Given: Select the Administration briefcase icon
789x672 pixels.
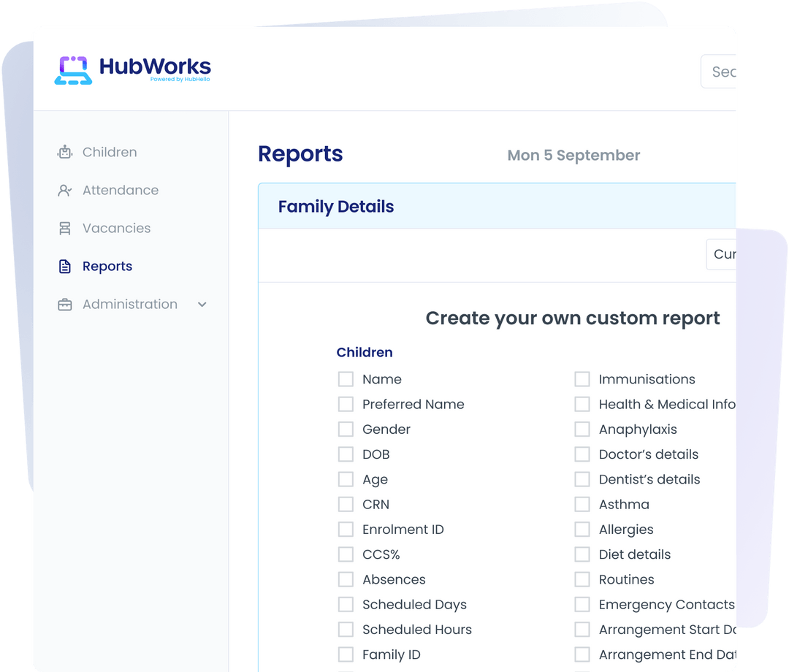Looking at the screenshot, I should pyautogui.click(x=65, y=304).
